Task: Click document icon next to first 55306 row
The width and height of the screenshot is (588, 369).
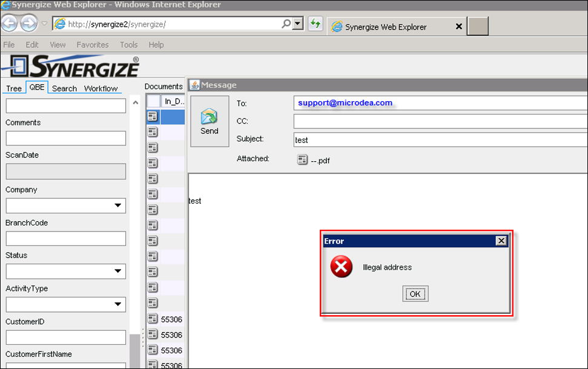Action: (152, 319)
